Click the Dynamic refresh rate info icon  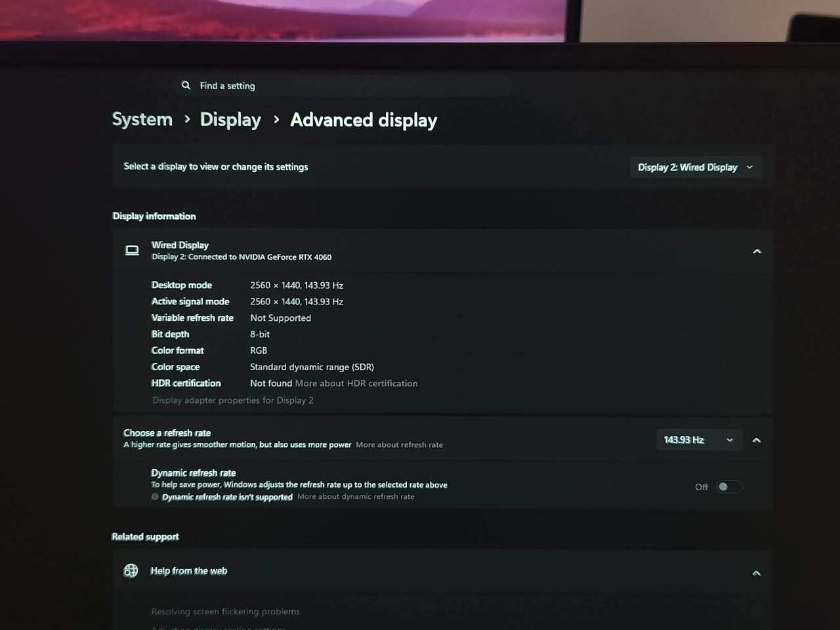tap(155, 497)
